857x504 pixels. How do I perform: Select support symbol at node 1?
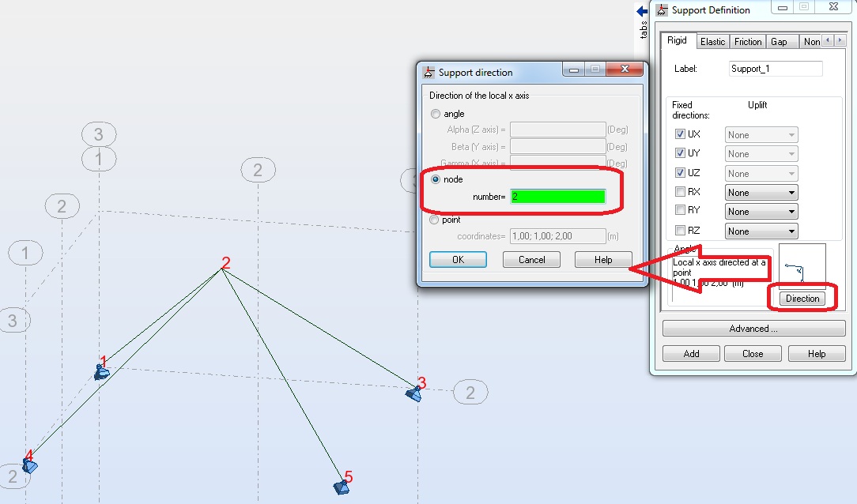tap(102, 373)
